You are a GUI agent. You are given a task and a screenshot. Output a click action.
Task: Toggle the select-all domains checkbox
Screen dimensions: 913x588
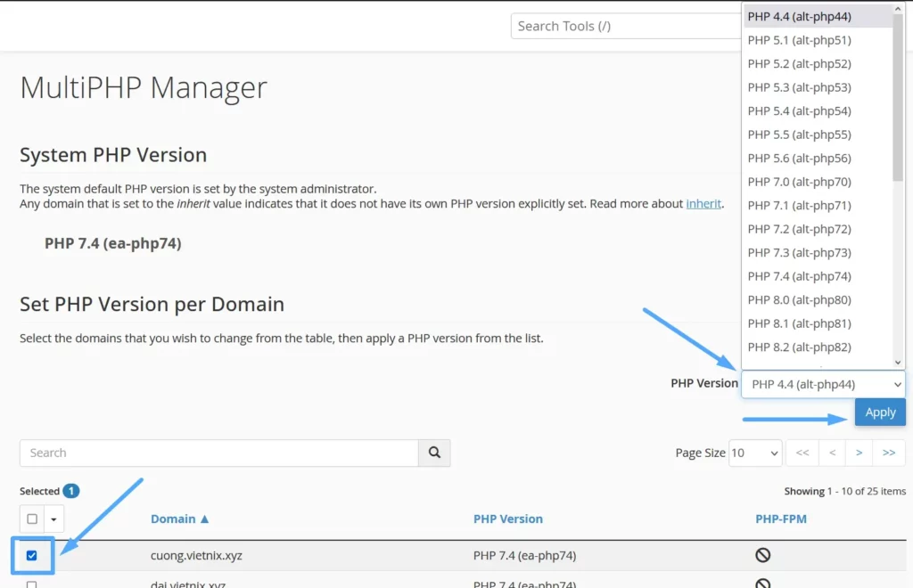click(x=32, y=519)
